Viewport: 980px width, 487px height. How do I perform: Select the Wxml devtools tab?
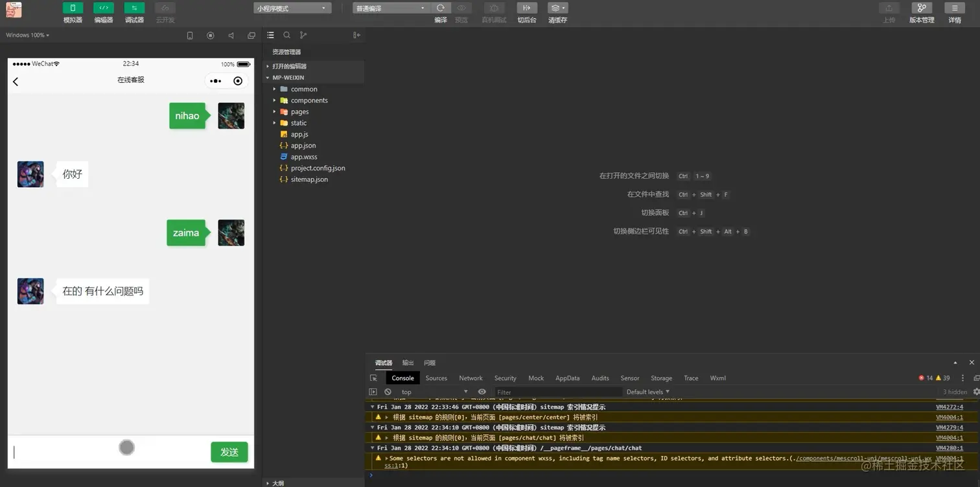(718, 378)
